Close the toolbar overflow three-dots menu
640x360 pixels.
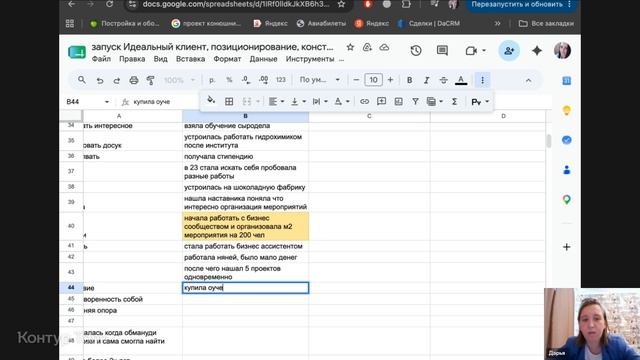point(482,80)
